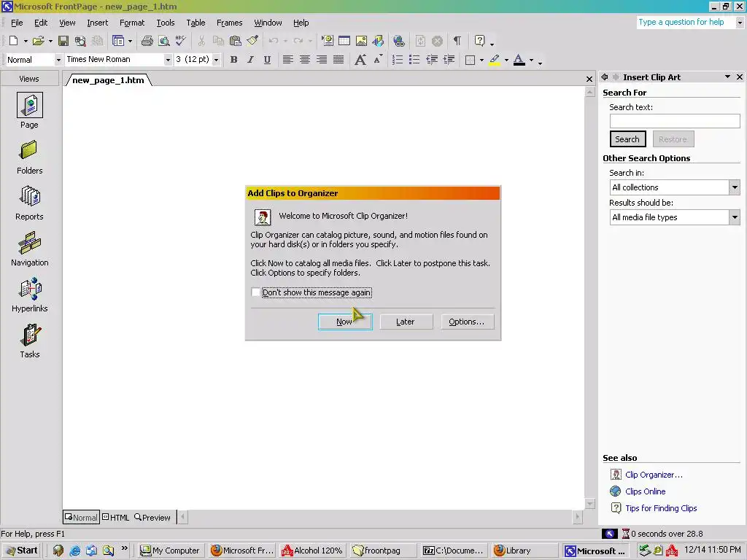The width and height of the screenshot is (747, 560).
Task: Open the Format menu
Action: [132, 23]
